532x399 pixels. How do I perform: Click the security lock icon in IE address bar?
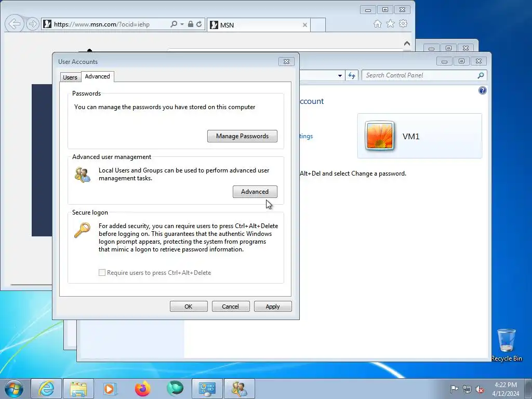coord(190,24)
